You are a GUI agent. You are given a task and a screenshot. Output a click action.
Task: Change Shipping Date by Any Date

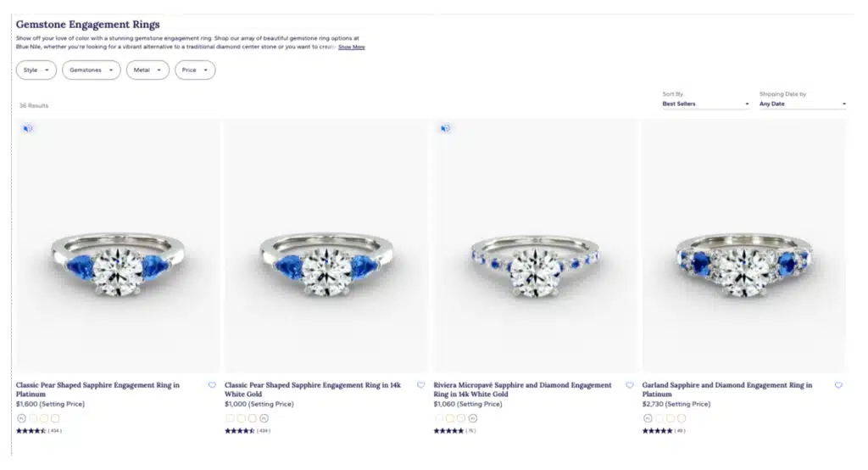[802, 104]
